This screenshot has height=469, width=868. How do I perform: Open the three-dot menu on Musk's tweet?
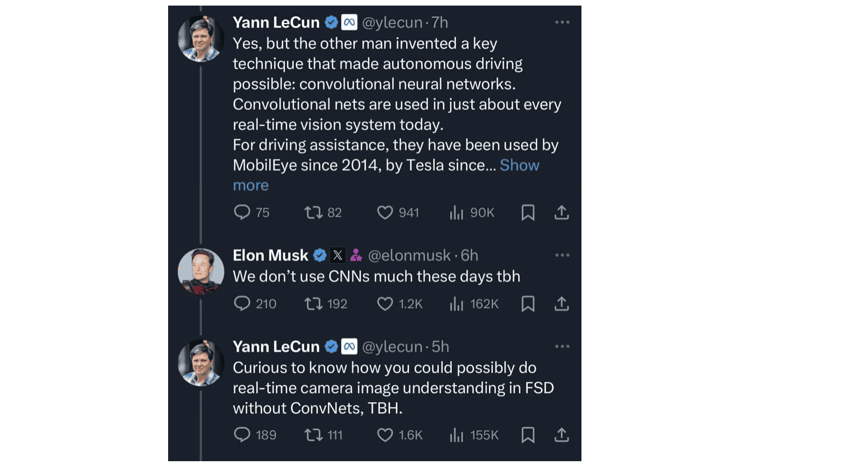(x=562, y=255)
